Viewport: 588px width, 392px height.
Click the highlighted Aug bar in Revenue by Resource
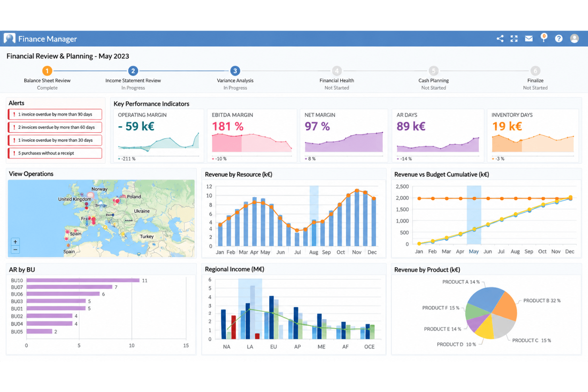[314, 233]
